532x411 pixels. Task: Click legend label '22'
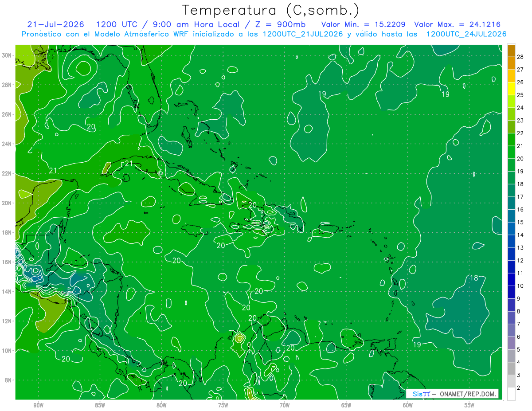click(520, 133)
